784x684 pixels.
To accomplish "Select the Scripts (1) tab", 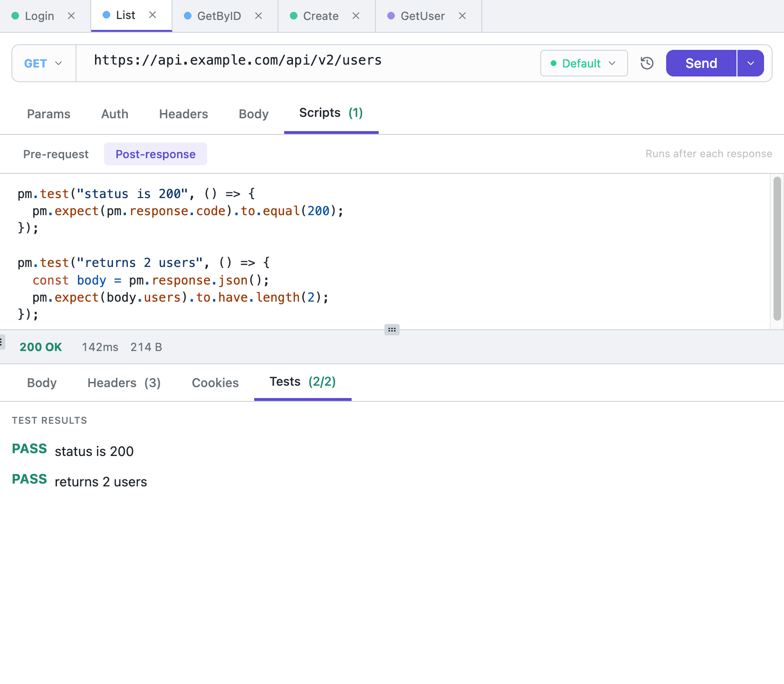I will click(x=331, y=113).
